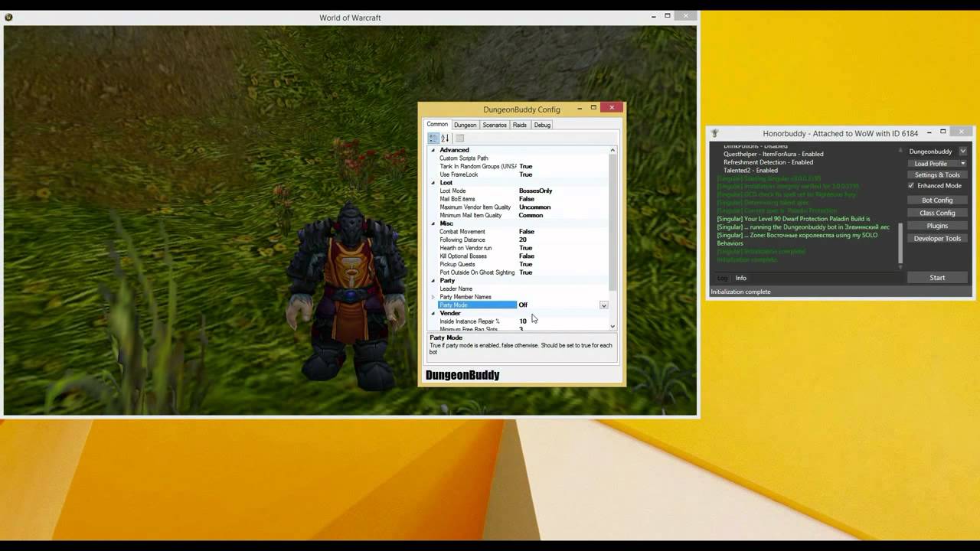The image size is (980, 551).
Task: Click the Bot Config button
Action: coord(937,201)
